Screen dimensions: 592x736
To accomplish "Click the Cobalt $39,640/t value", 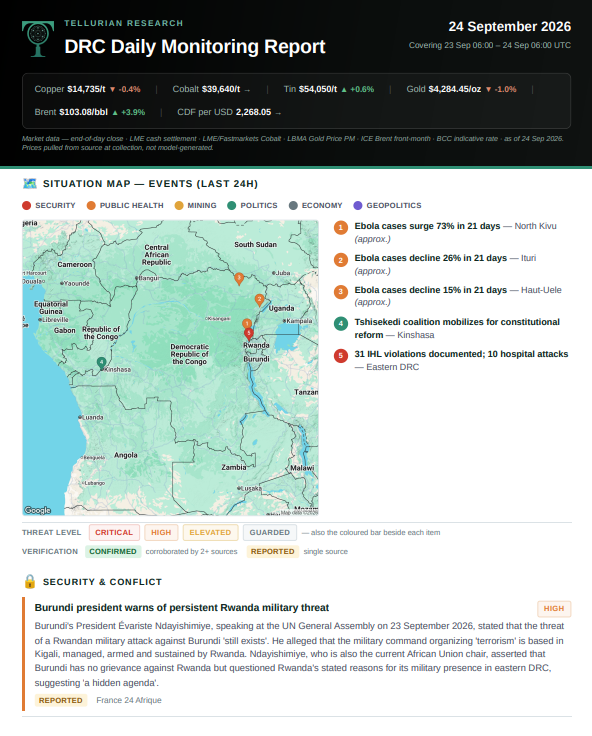I will tap(221, 89).
